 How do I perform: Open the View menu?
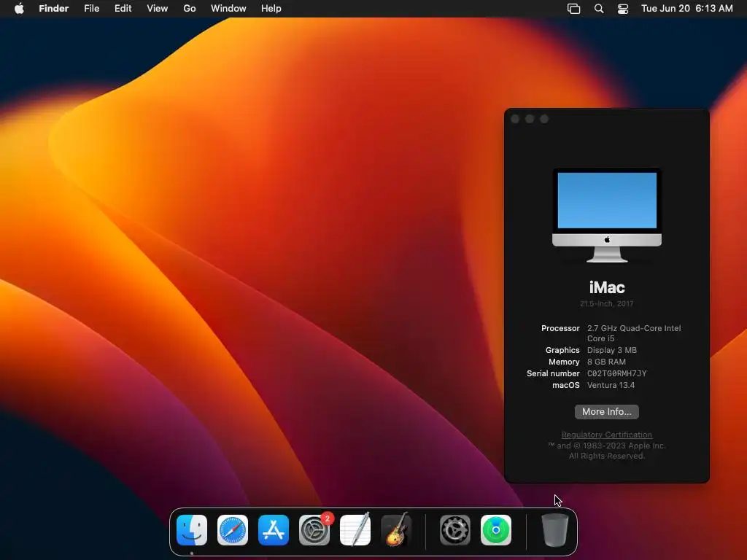click(x=158, y=9)
